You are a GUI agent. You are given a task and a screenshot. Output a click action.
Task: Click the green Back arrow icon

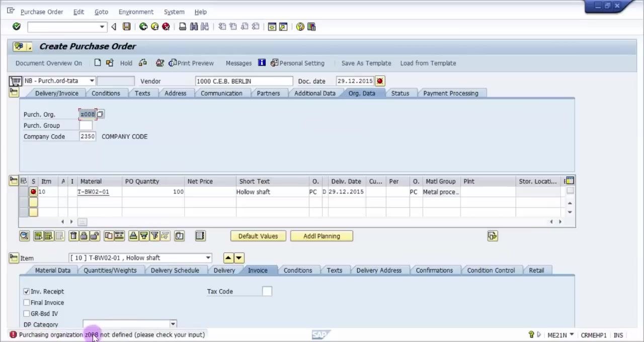143,27
